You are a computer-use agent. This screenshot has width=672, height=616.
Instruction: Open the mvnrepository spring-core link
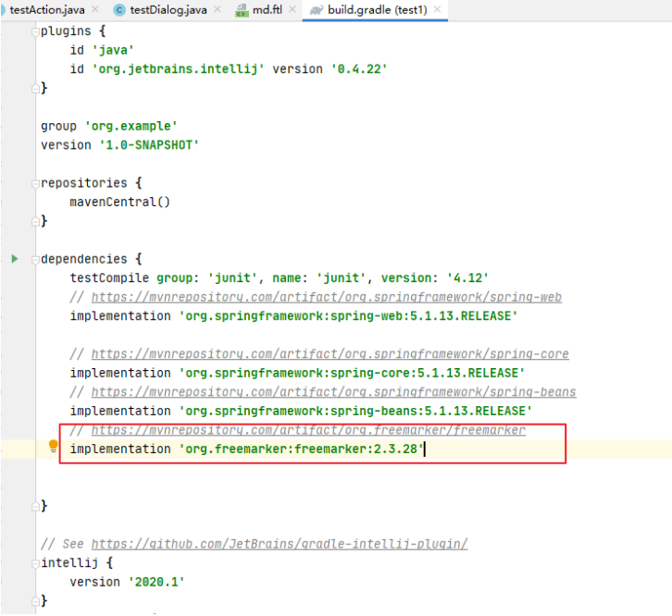pos(330,354)
